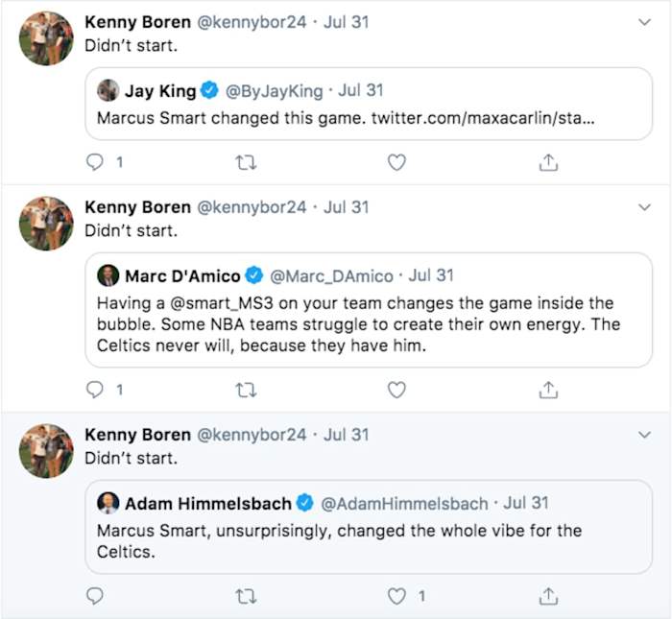Screen dimensions: 672x619
Task: Open the first tweet's more options chevron
Action: pyautogui.click(x=644, y=21)
